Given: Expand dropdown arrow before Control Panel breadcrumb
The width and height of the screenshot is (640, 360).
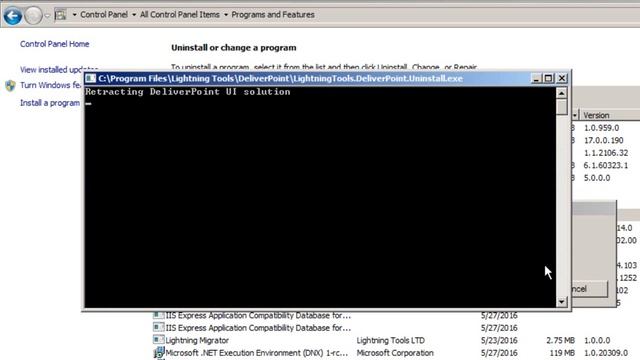Looking at the screenshot, I should point(74,15).
